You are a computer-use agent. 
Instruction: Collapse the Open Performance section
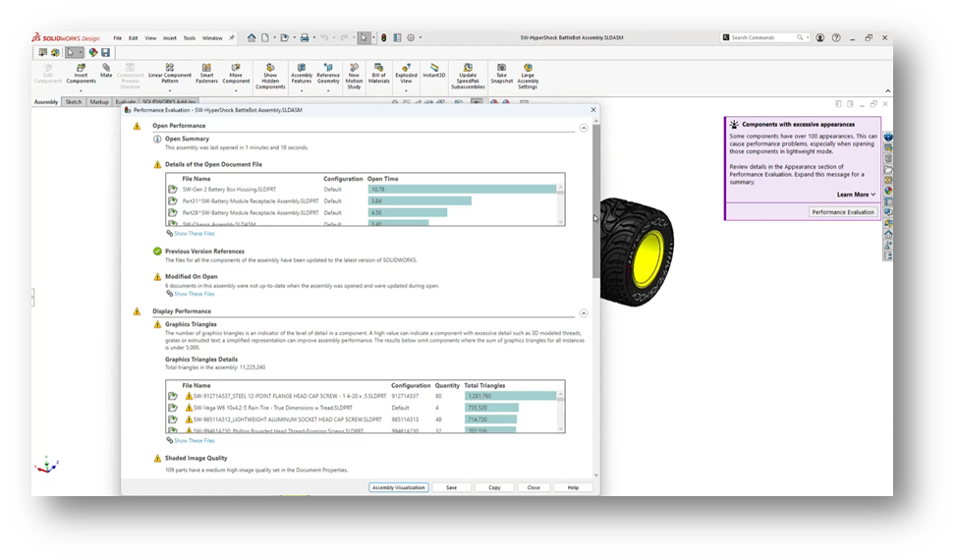coord(584,128)
